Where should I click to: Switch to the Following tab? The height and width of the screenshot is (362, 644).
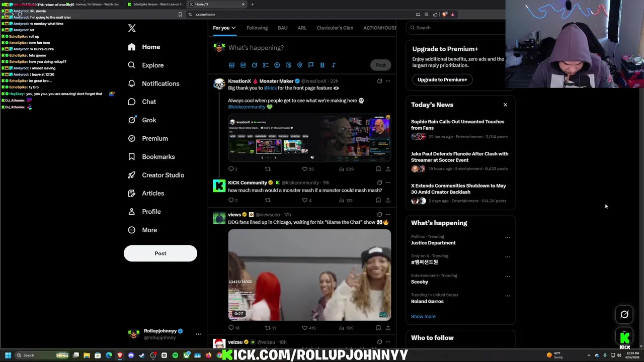coord(257,28)
